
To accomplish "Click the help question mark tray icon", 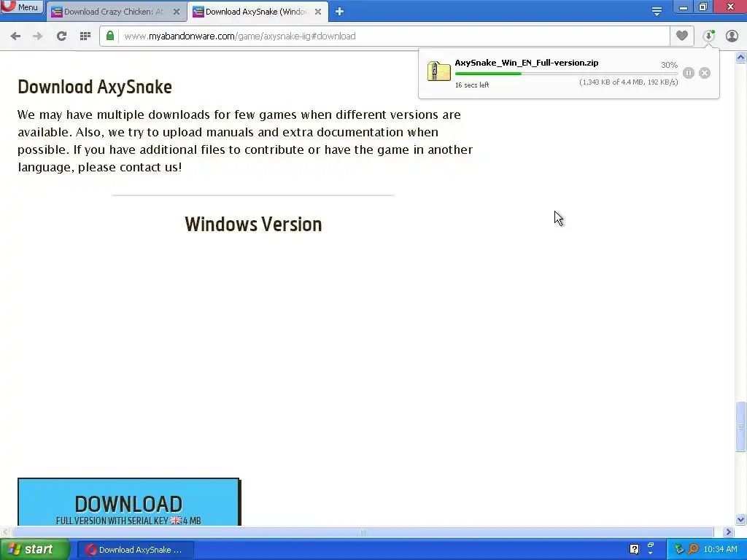I will point(634,549).
